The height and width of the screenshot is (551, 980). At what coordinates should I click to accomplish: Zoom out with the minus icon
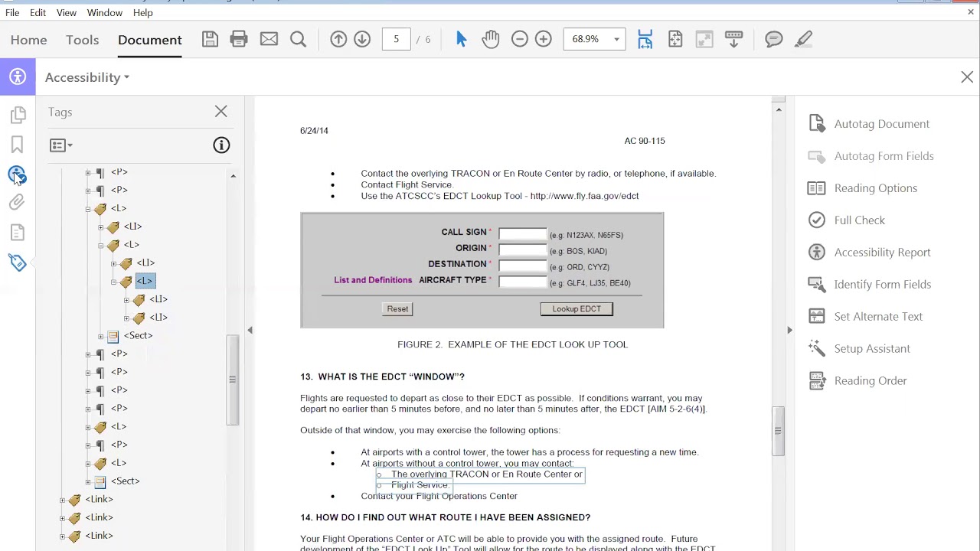coord(520,40)
